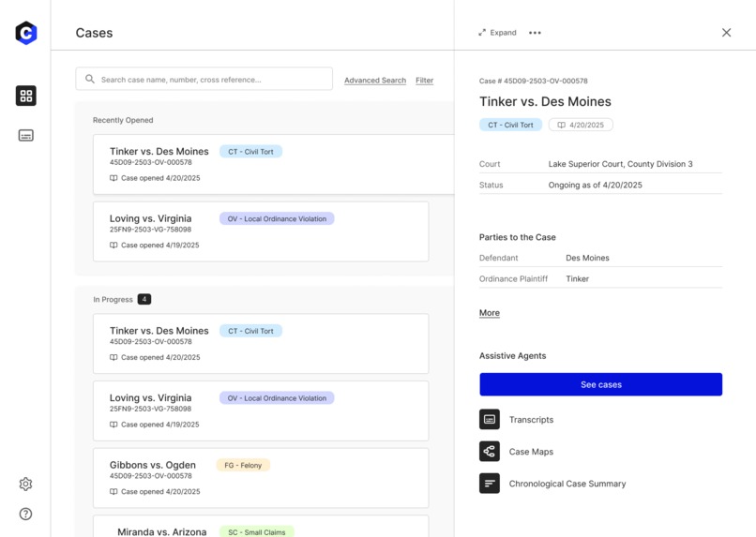Click CT - Civil Tort tag under In Progress

pyautogui.click(x=250, y=331)
